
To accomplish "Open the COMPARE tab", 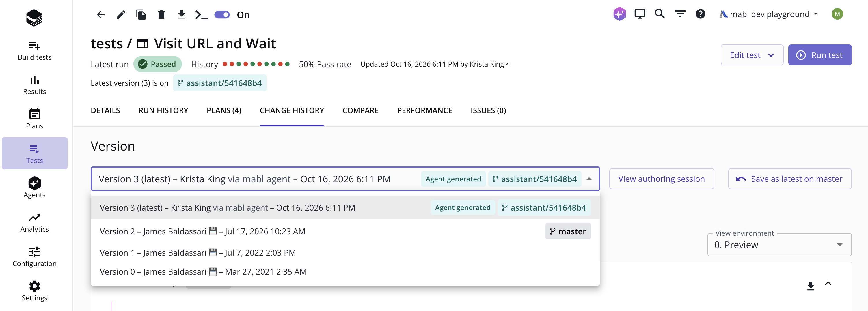I will coord(360,110).
